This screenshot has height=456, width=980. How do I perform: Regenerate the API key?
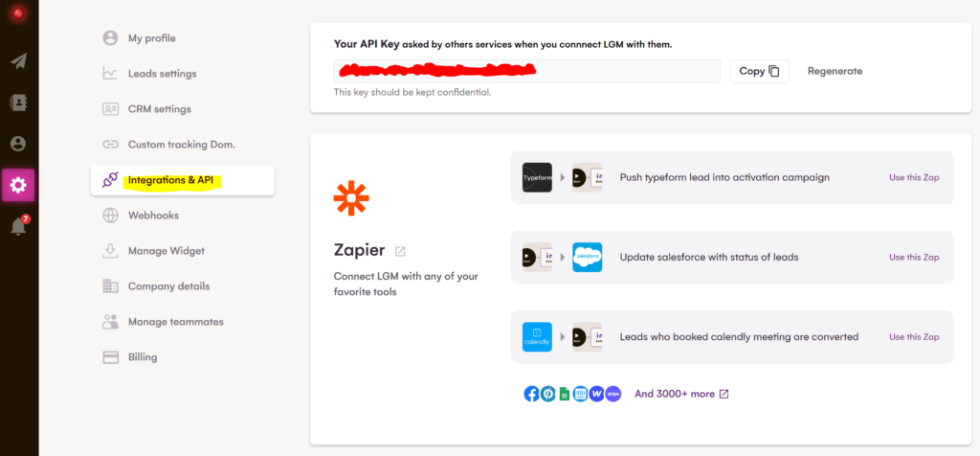click(x=835, y=71)
